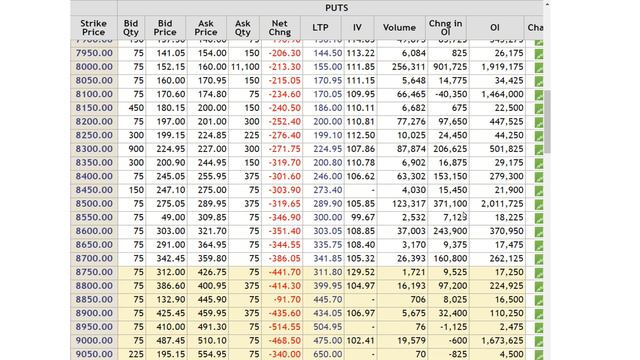Viewport: 640px width, 360px height.
Task: Click the IV column header
Action: click(357, 28)
